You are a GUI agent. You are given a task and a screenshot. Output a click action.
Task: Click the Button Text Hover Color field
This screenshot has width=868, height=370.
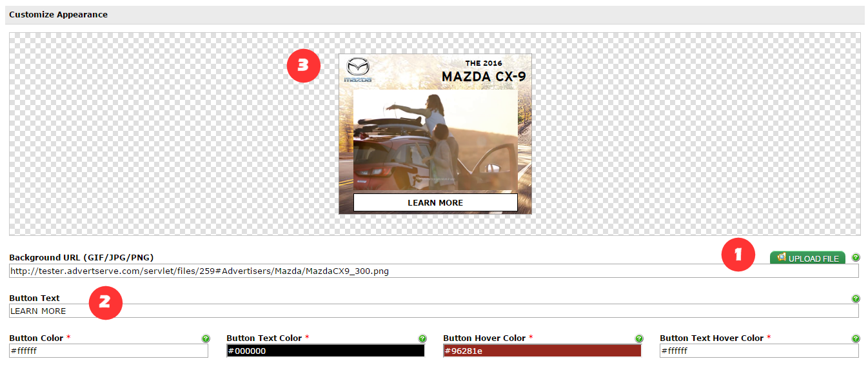[x=759, y=351]
